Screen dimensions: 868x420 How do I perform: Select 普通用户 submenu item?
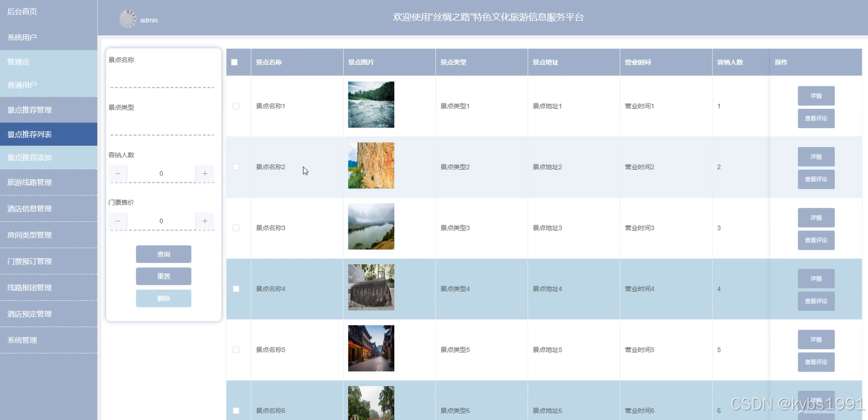[x=48, y=85]
